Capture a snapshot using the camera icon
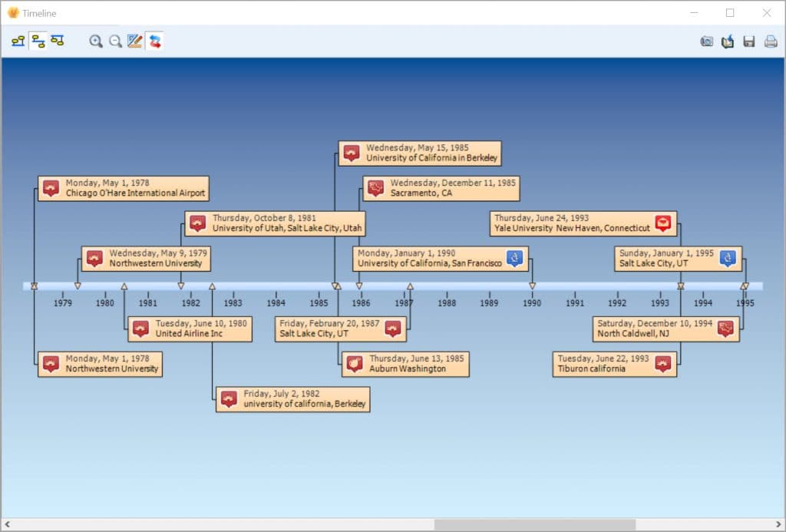This screenshot has width=786, height=532. click(706, 41)
